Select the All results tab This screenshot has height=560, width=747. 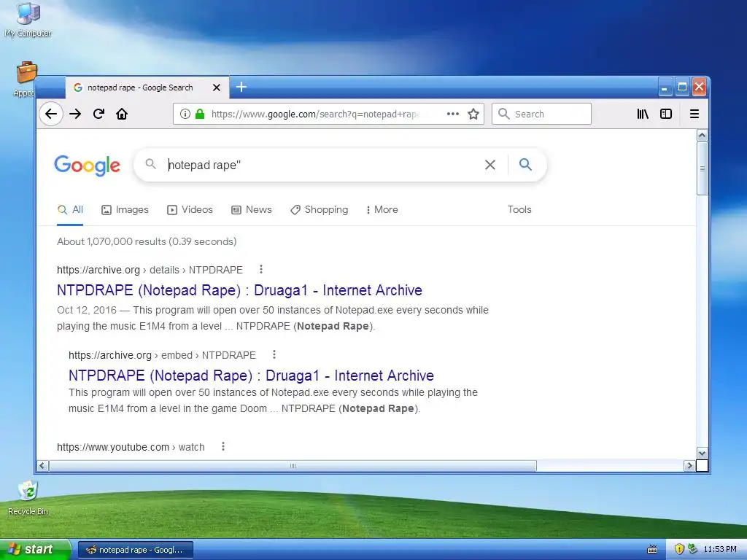[70, 209]
